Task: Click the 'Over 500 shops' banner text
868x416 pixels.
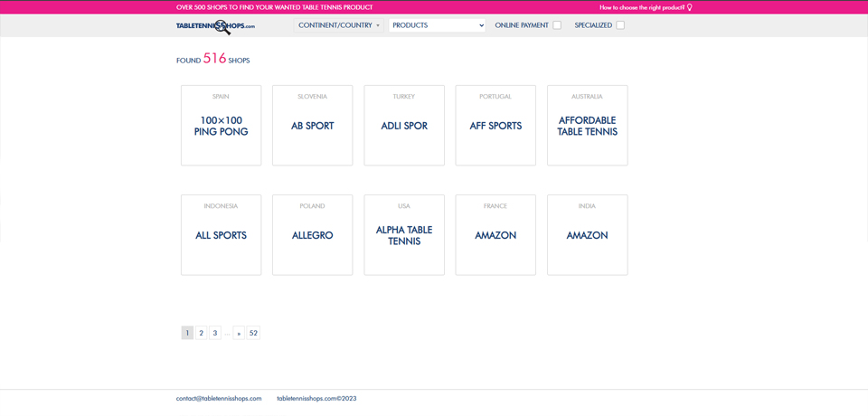Action: pyautogui.click(x=274, y=7)
